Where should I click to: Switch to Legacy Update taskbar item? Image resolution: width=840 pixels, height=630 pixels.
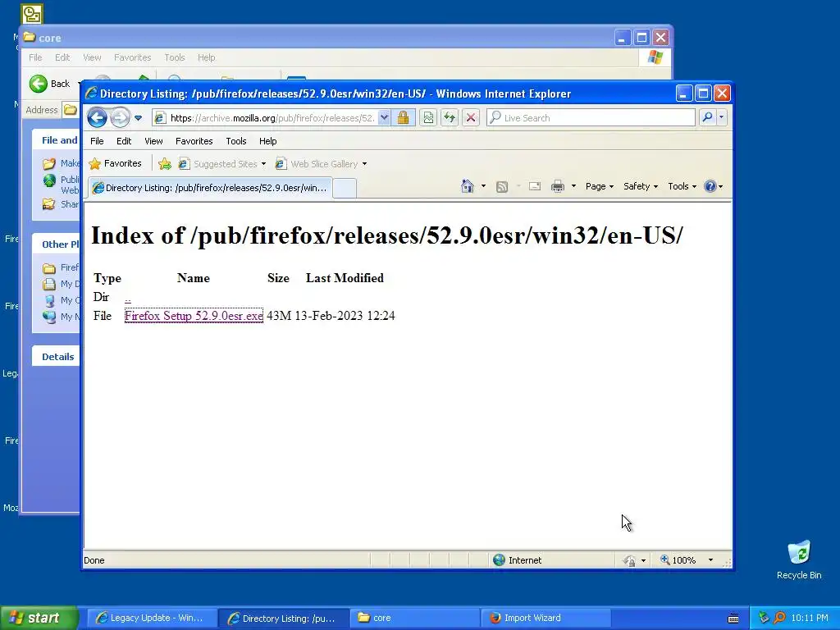151,619
